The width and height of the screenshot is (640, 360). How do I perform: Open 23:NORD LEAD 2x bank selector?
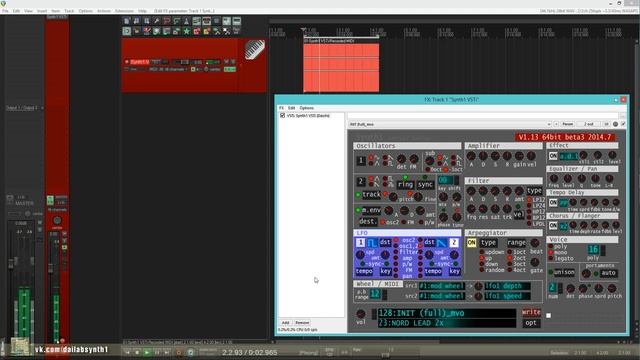[x=447, y=323]
